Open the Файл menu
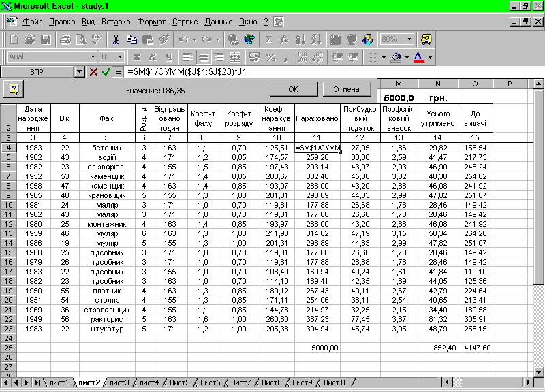The image size is (545, 392). [x=33, y=22]
